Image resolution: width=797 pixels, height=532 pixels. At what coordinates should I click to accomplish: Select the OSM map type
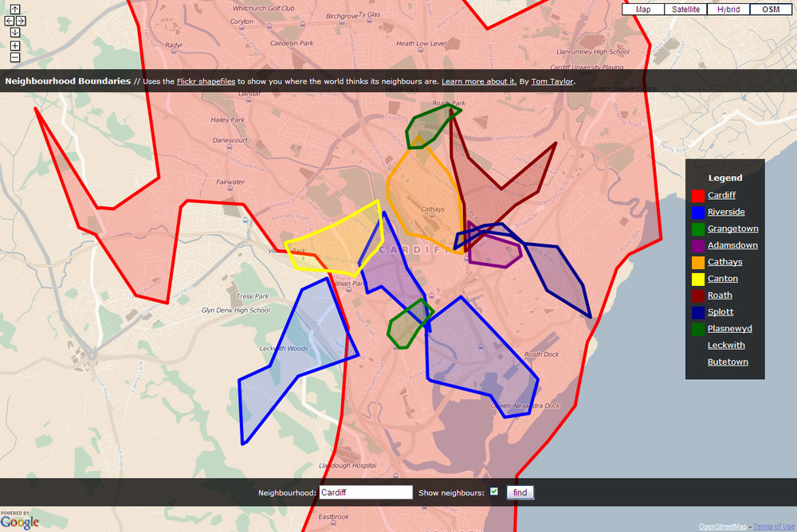pos(771,10)
